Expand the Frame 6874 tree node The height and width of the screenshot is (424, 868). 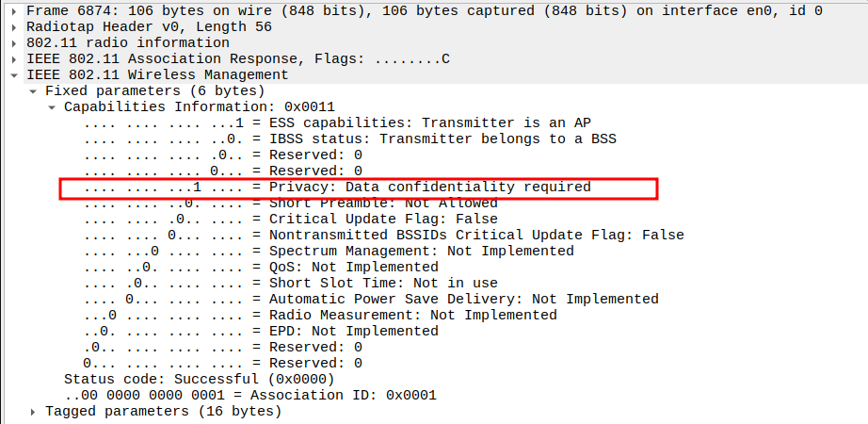click(x=14, y=11)
